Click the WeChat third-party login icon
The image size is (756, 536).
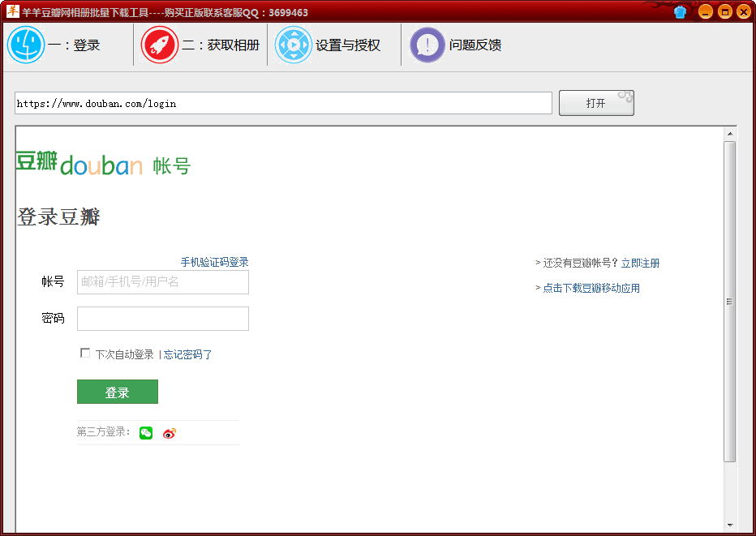coord(146,433)
